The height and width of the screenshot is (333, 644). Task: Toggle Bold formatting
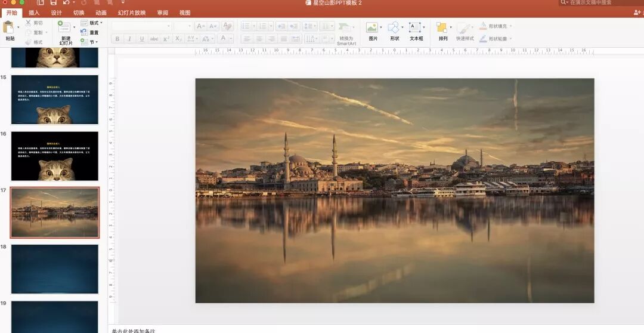(117, 39)
